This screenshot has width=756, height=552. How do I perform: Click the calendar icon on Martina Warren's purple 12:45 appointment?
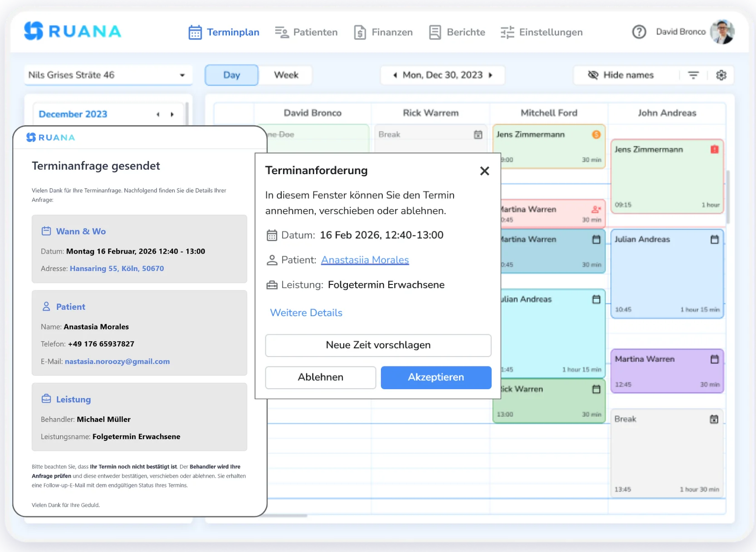(x=715, y=358)
